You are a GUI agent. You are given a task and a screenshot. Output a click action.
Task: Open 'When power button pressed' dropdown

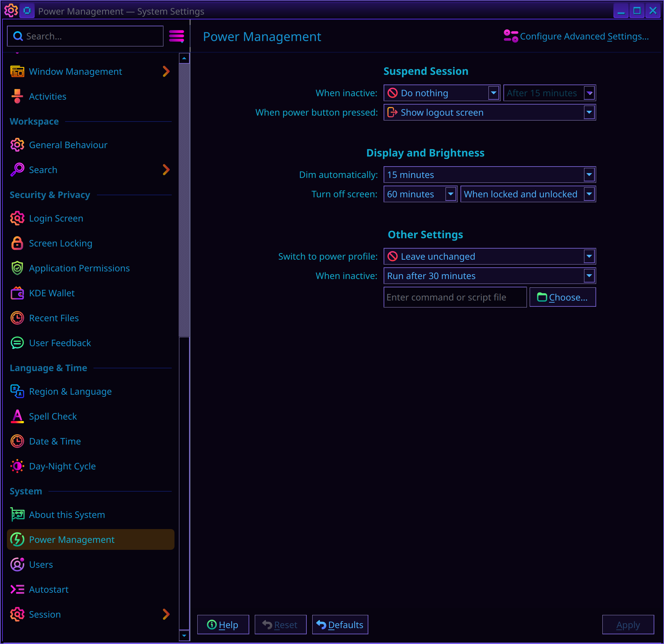point(489,113)
